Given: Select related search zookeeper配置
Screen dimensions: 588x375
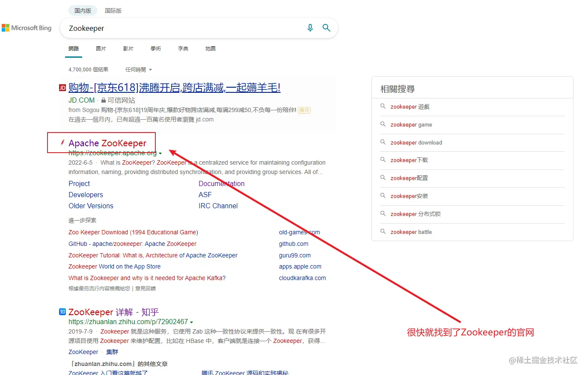Looking at the screenshot, I should (x=409, y=178).
